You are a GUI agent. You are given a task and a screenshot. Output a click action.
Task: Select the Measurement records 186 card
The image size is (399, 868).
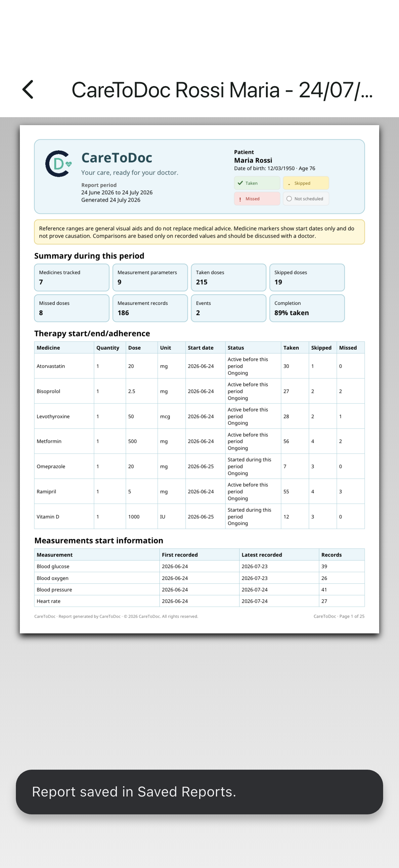(150, 308)
